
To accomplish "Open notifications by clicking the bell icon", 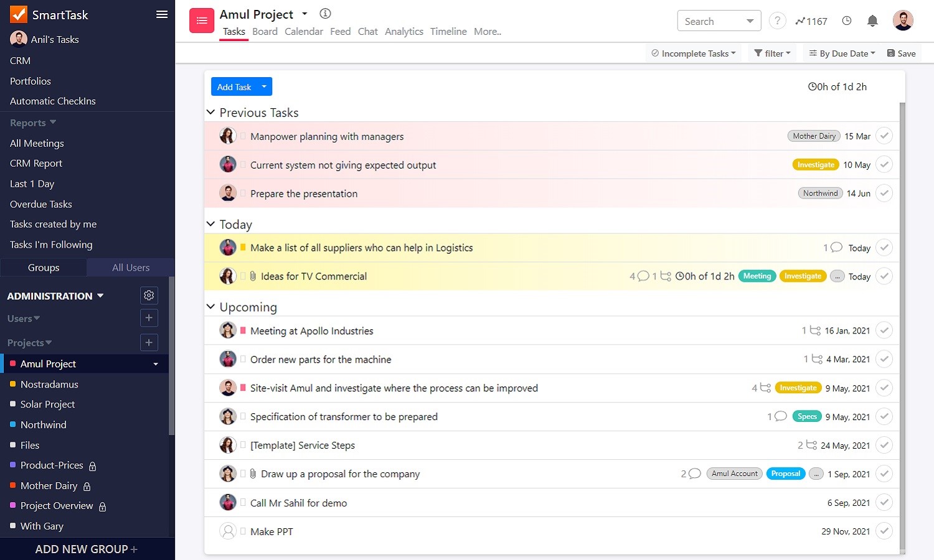I will (x=872, y=21).
